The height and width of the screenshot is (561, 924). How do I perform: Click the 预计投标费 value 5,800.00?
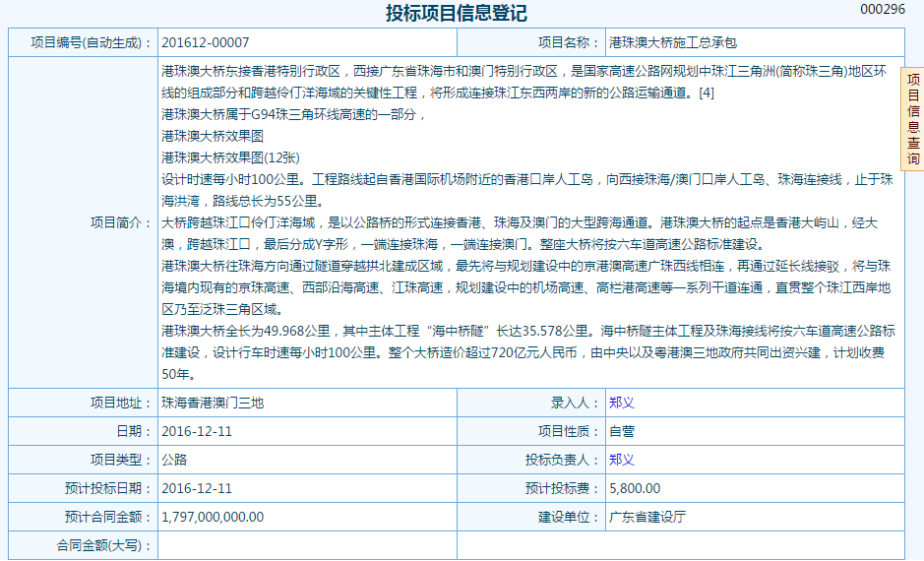pos(635,488)
